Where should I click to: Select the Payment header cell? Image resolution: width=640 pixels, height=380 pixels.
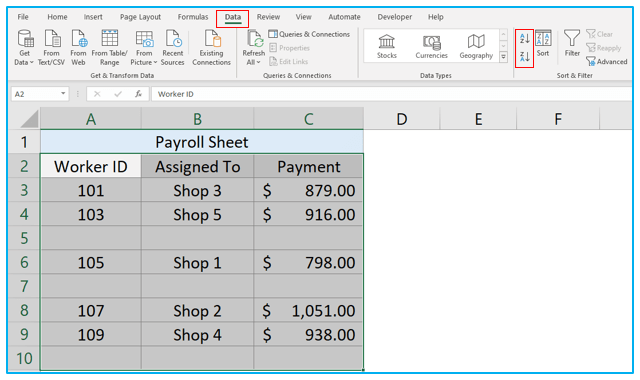point(309,167)
